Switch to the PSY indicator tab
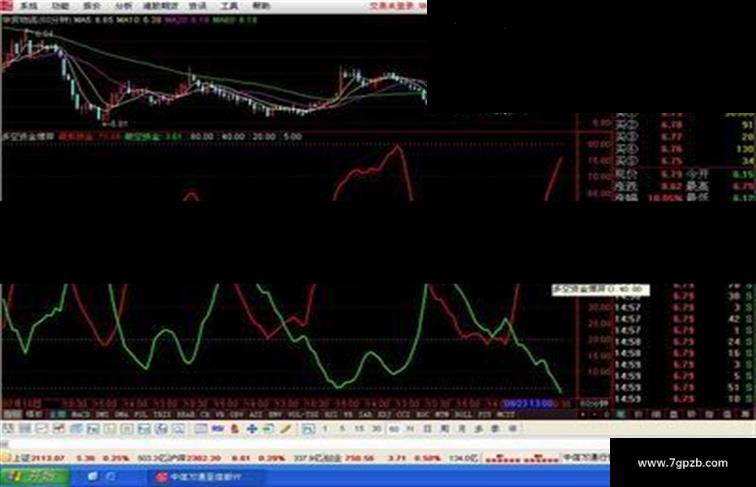 [484, 414]
